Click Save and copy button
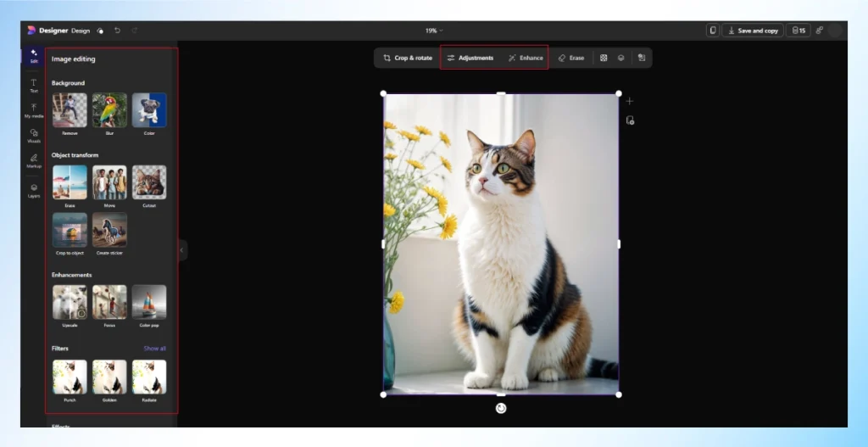 coord(753,31)
